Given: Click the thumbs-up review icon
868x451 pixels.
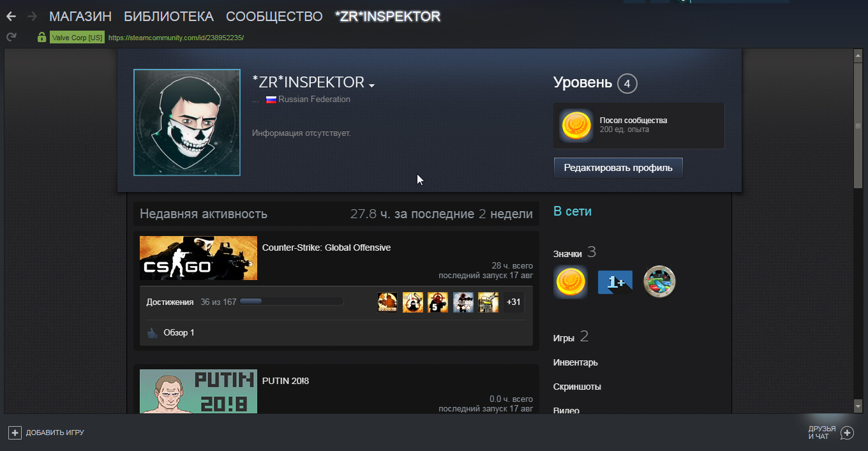Looking at the screenshot, I should pos(152,333).
